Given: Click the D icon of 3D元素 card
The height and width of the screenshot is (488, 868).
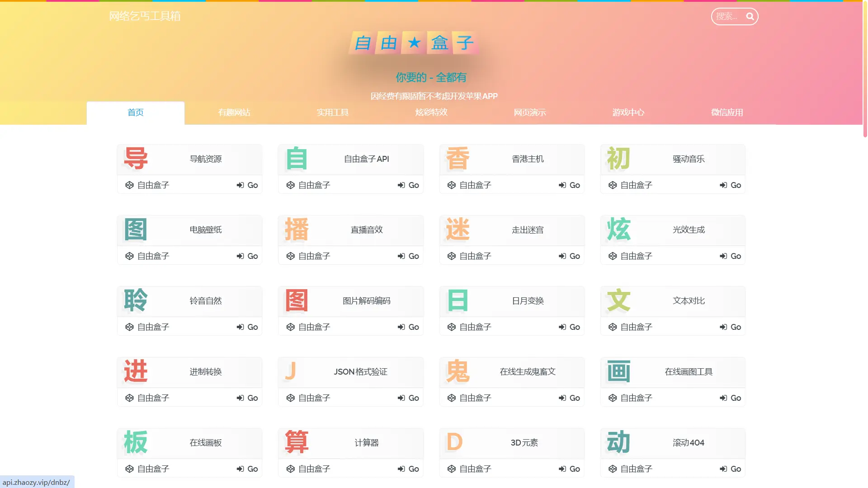Looking at the screenshot, I should [454, 442].
